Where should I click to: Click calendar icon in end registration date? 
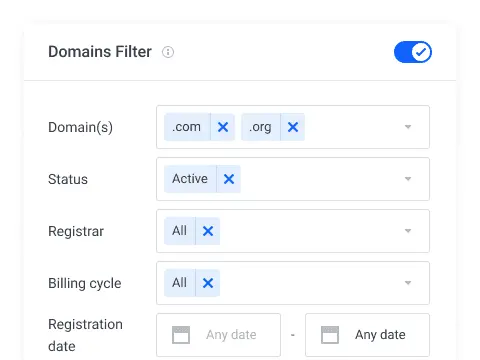[330, 335]
